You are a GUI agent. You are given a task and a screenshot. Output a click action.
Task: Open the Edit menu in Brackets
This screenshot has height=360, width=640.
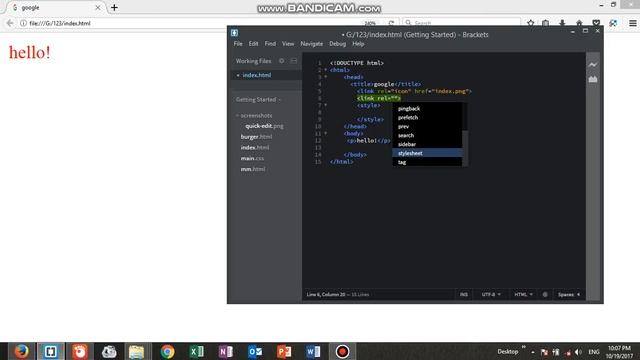pos(253,44)
